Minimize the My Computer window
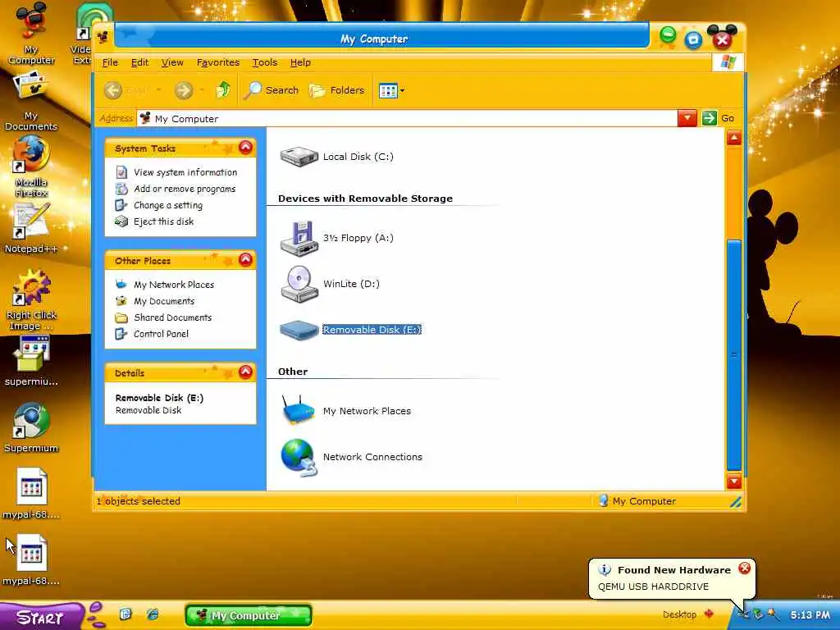Screen dimensions: 840x630 (668, 35)
